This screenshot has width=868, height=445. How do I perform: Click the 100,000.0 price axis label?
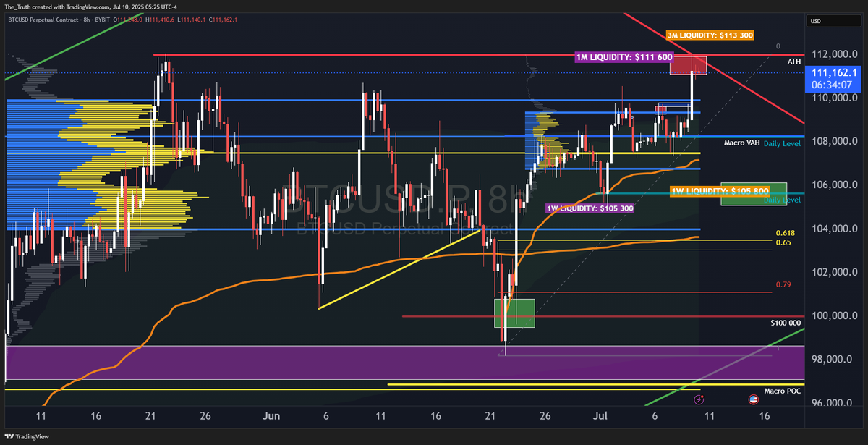pos(835,315)
